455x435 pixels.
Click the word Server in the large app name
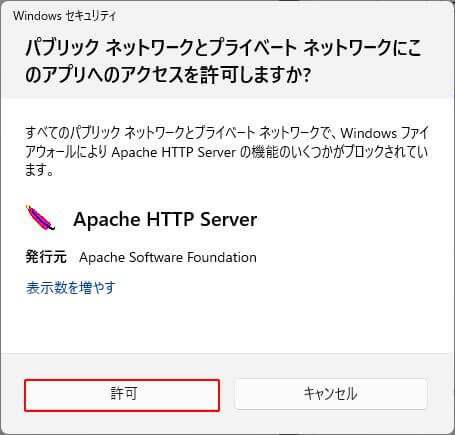(x=229, y=219)
